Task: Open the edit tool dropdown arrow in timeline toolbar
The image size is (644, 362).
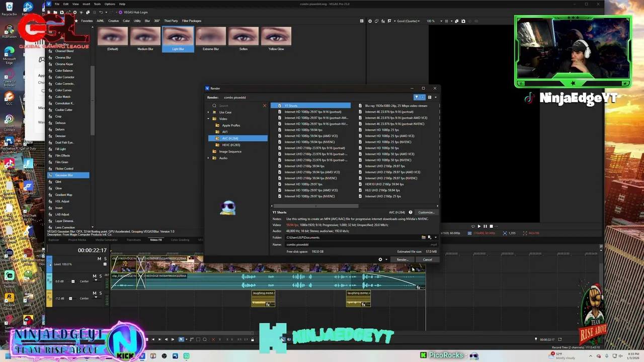Action: point(187,339)
